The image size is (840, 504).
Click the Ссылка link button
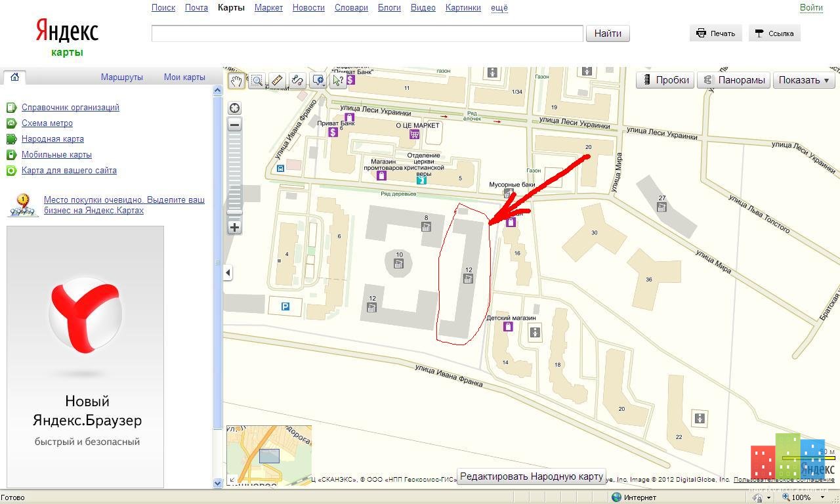coord(774,33)
